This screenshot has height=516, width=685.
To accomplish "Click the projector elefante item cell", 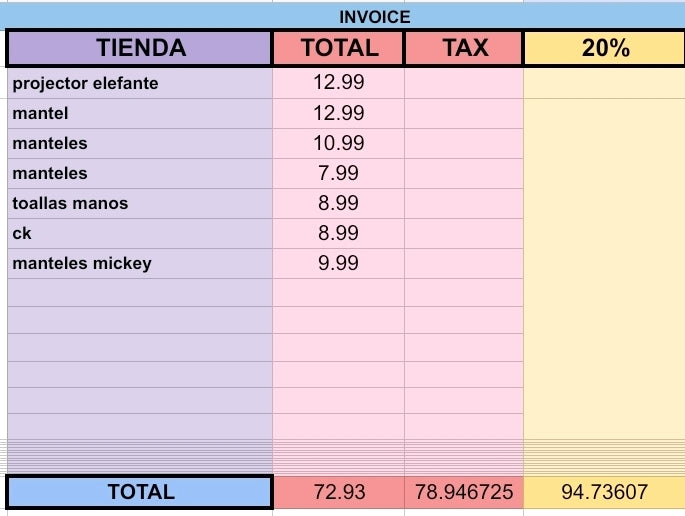I will (140, 83).
